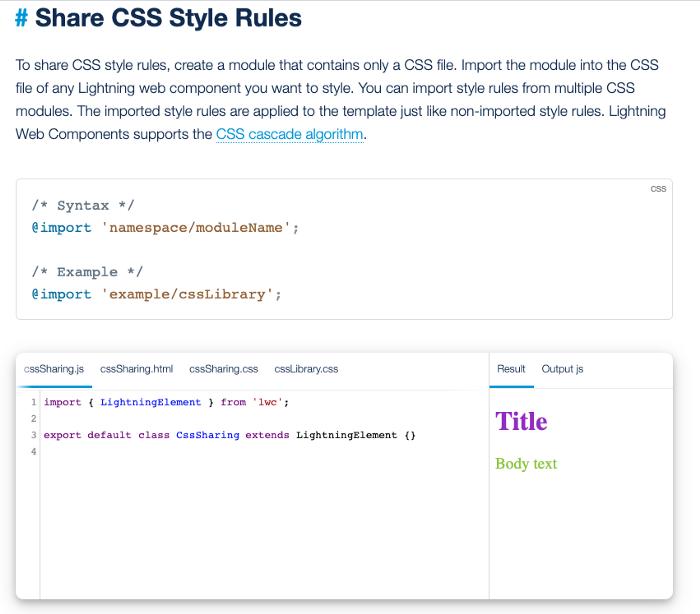Click line number 3 in the editor gutter
This screenshot has height=614, width=700.
click(34, 435)
